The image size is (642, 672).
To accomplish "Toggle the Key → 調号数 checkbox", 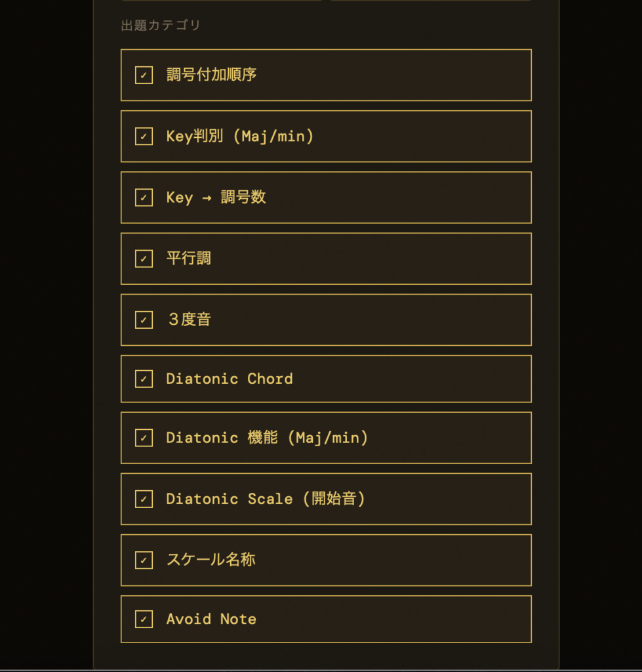I will point(144,198).
